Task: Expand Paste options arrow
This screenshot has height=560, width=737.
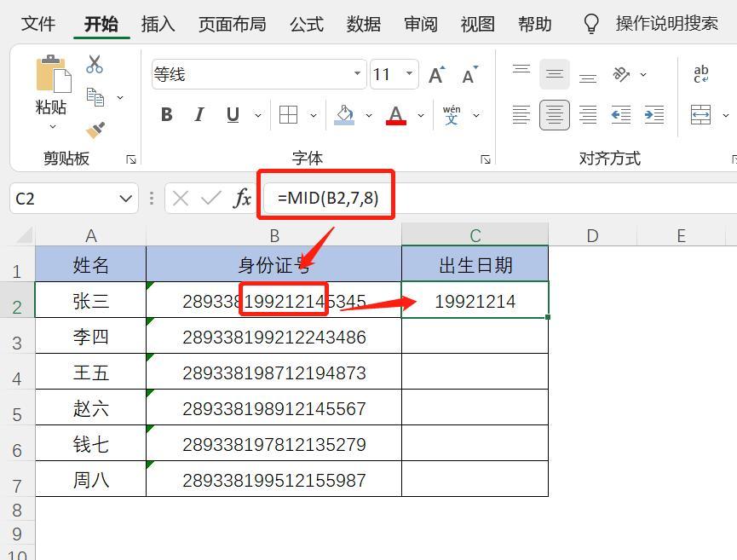Action: [x=53, y=126]
